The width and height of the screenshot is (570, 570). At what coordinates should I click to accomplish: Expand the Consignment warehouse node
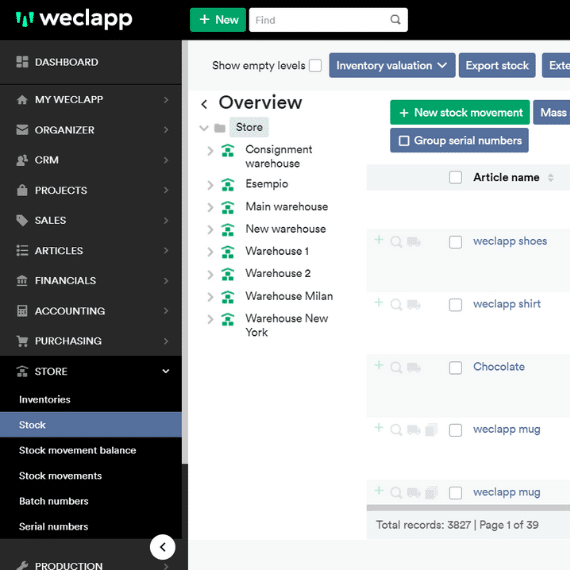coord(210,151)
